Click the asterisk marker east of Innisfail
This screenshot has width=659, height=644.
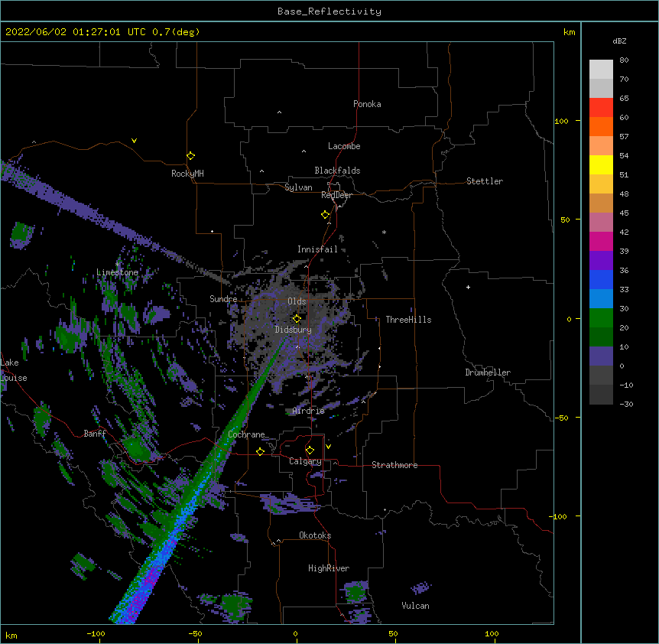(384, 233)
